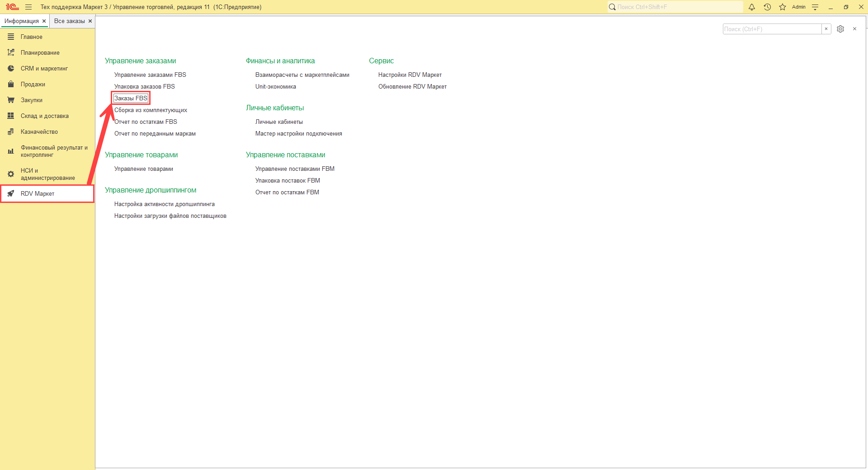Open the Заказы FBS link

[131, 98]
